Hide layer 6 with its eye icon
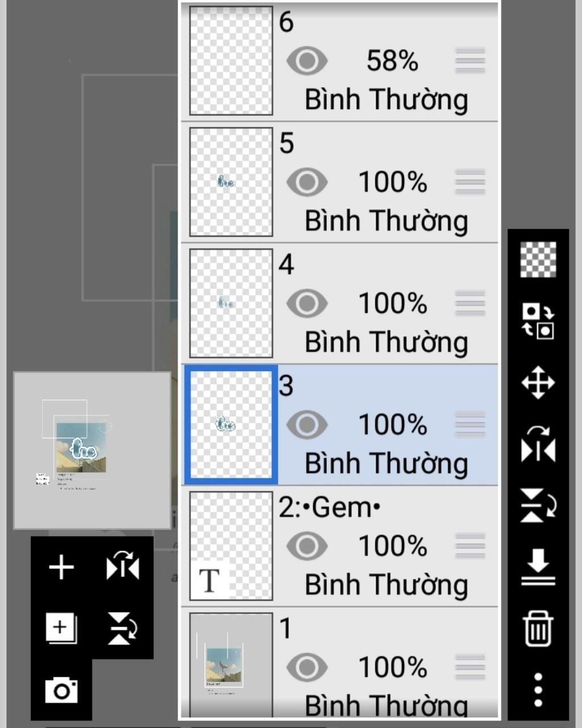582x728 pixels. coord(307,61)
